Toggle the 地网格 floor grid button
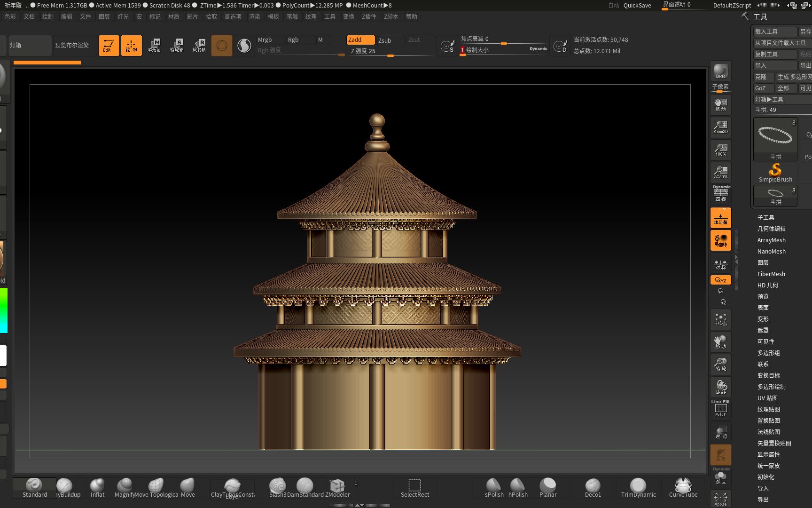The image size is (812, 508). tap(720, 218)
